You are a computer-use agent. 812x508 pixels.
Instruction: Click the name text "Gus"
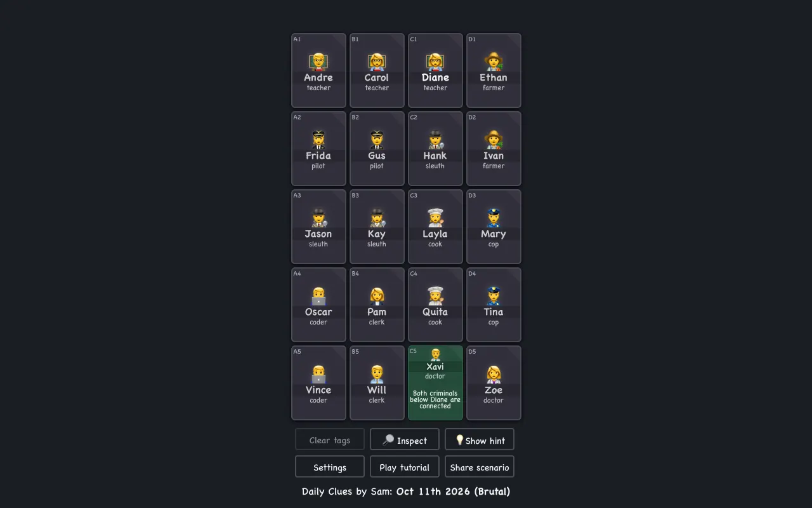[x=377, y=156]
